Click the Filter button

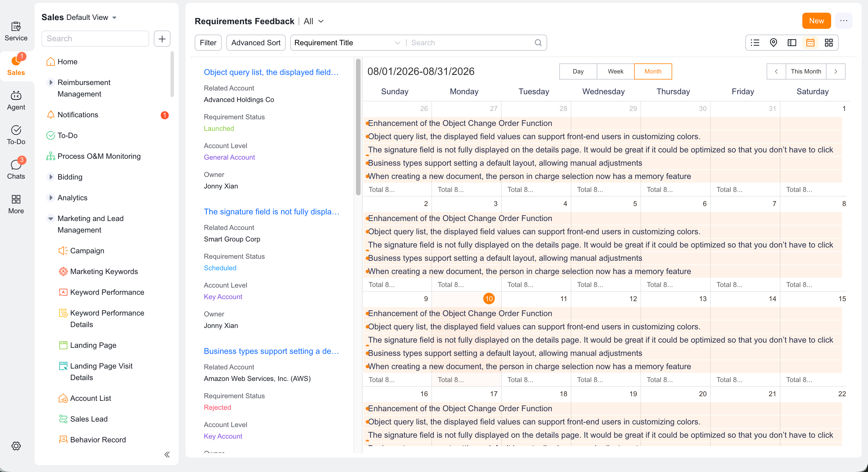(208, 43)
